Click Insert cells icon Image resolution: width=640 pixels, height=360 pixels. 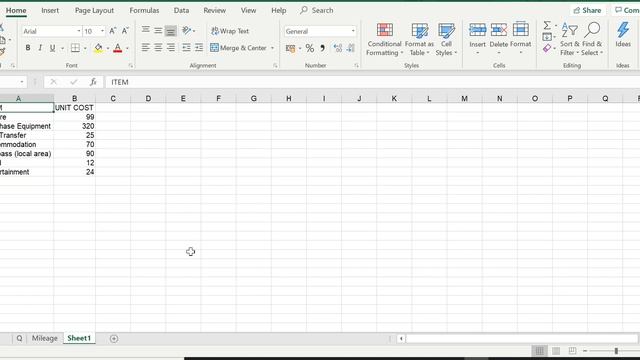click(477, 30)
